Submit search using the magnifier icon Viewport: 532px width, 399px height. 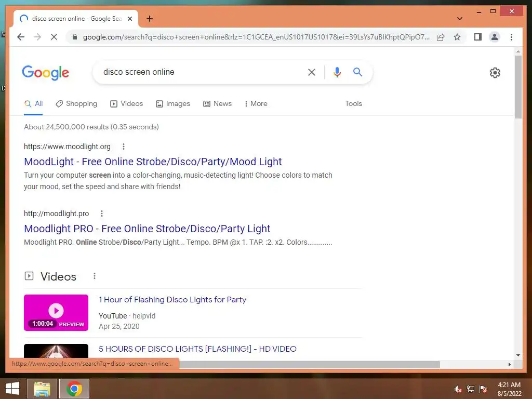click(357, 72)
